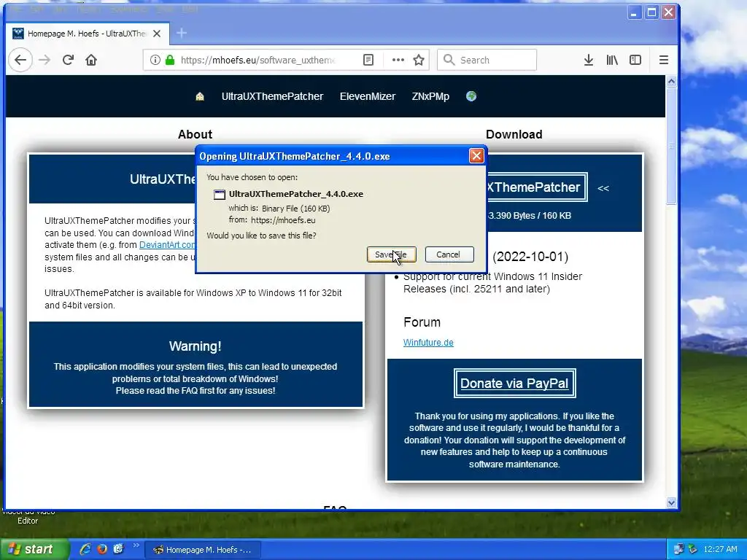The width and height of the screenshot is (747, 560).
Task: Click the Warning! heading text
Action: [195, 346]
